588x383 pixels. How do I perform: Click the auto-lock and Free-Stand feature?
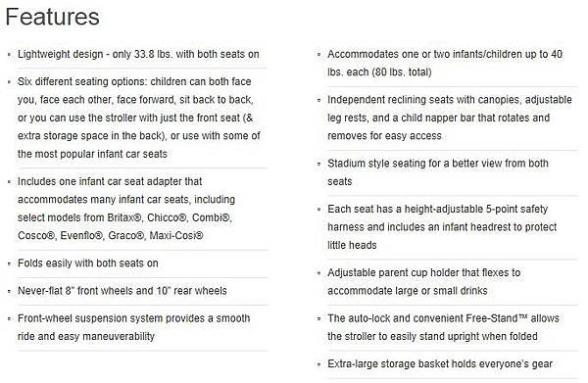pyautogui.click(x=443, y=327)
